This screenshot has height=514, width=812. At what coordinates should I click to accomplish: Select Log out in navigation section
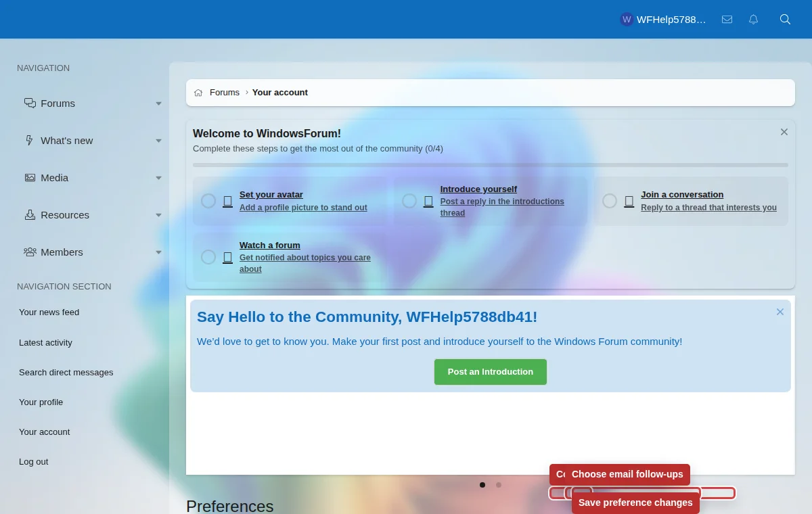click(x=33, y=462)
